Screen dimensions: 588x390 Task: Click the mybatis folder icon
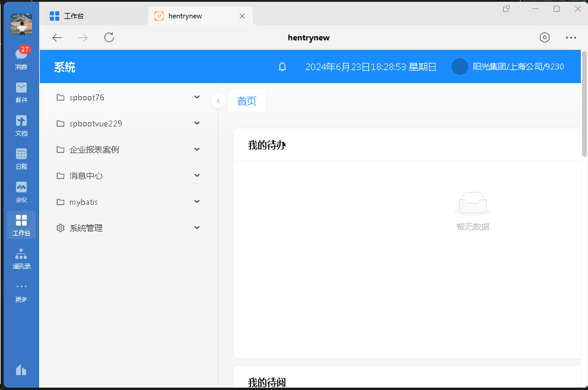click(61, 202)
